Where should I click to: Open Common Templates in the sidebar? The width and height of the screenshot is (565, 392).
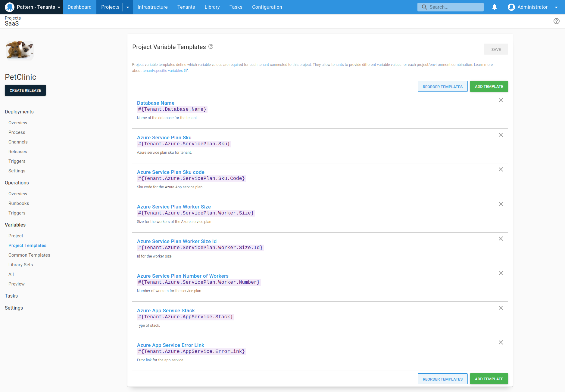(x=29, y=255)
